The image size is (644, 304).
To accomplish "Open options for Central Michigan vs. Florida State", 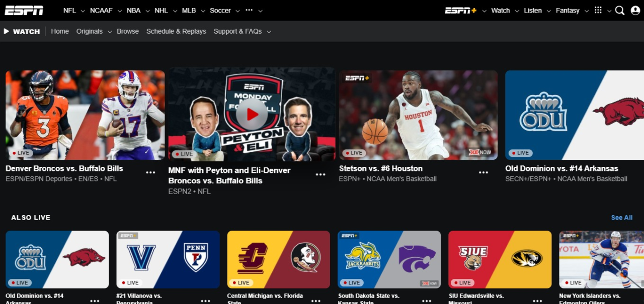I will pyautogui.click(x=316, y=300).
